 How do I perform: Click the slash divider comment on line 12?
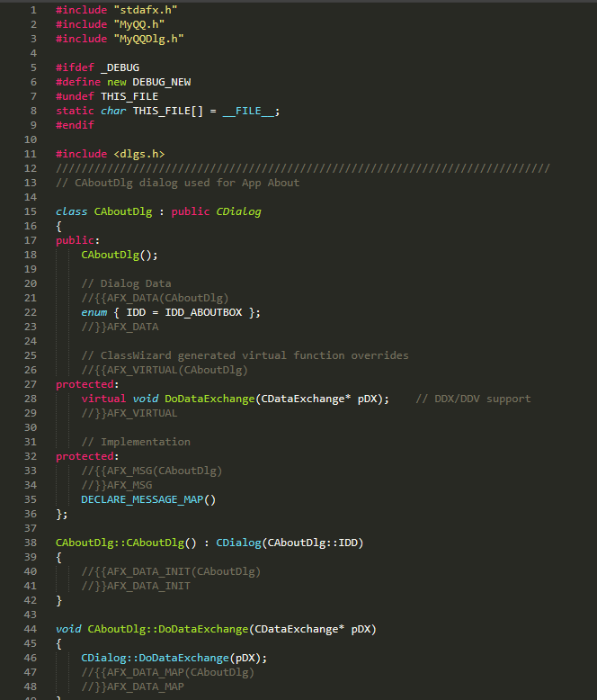303,168
